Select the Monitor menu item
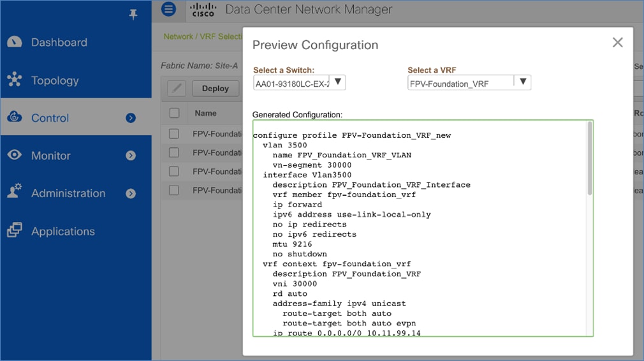The width and height of the screenshot is (644, 361). coord(51,156)
